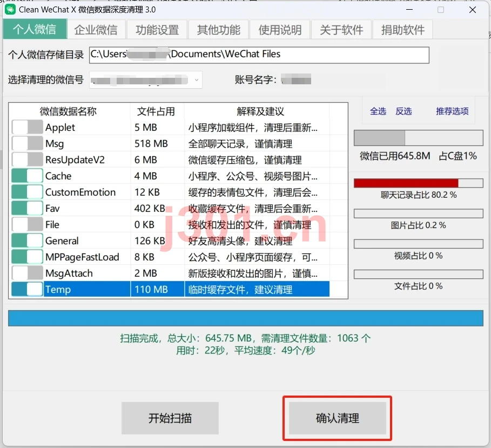Click the 402 KB size cell
The width and height of the screenshot is (491, 448).
[x=150, y=209]
